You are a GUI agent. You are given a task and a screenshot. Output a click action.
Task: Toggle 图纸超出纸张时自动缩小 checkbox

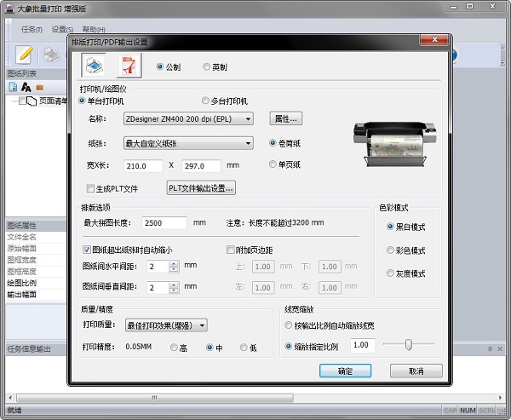86,250
